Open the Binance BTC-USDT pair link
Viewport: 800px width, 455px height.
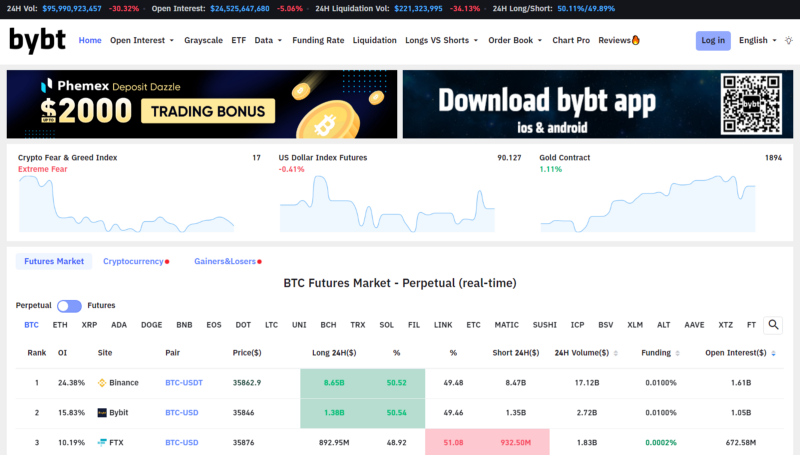184,383
